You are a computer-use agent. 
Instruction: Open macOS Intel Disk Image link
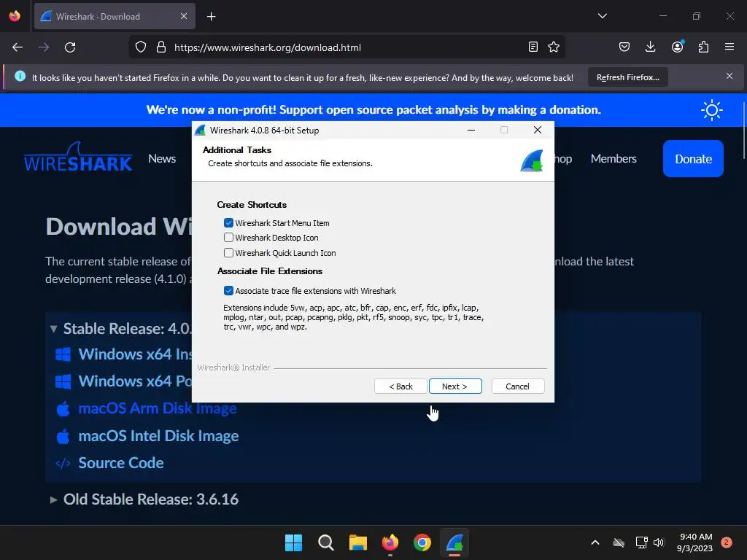point(158,436)
